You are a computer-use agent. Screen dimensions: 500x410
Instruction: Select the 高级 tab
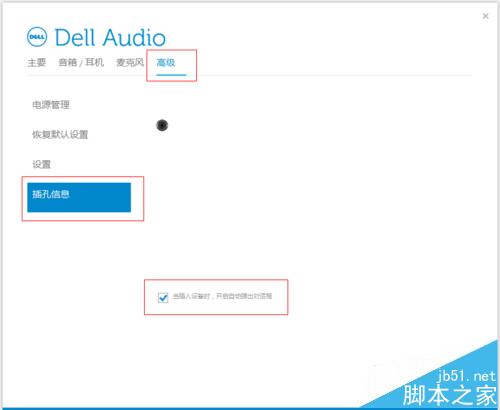[x=166, y=62]
